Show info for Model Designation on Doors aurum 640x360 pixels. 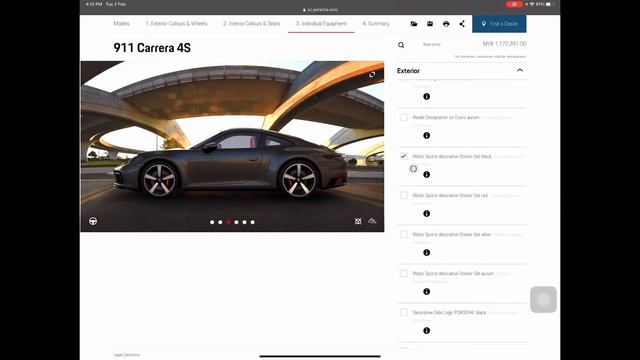click(427, 136)
